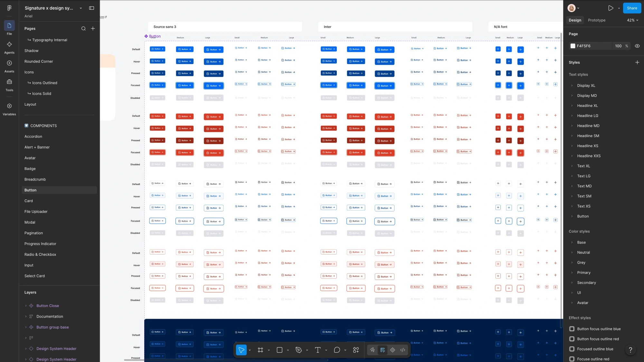The height and width of the screenshot is (362, 644).
Task: Click the user avatar in top right
Action: coord(572,8)
